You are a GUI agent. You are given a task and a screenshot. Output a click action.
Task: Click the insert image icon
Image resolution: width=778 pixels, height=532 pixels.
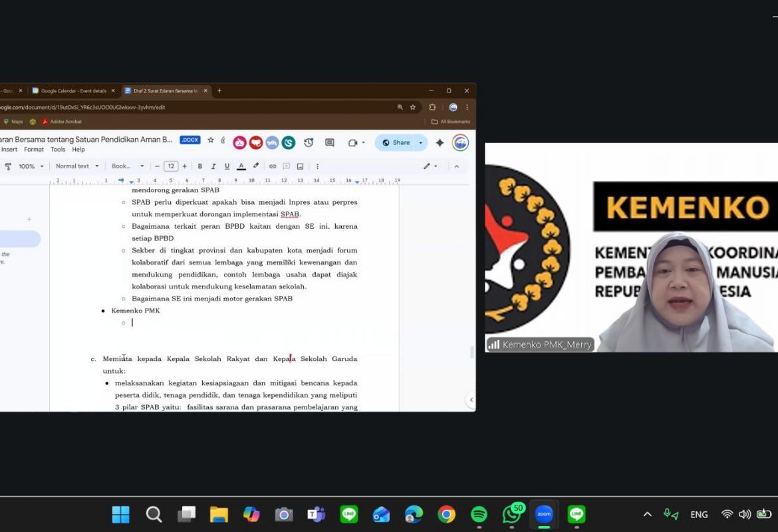(x=300, y=166)
